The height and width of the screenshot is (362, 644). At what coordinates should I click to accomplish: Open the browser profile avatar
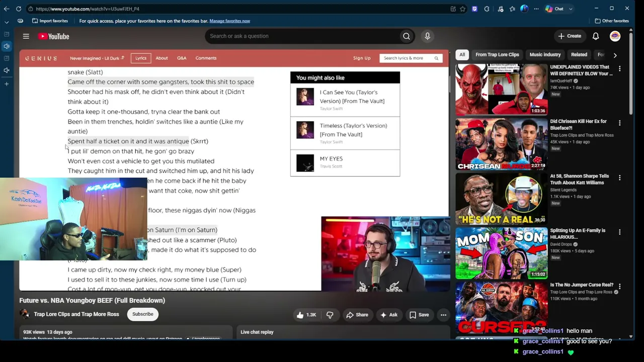(524, 9)
